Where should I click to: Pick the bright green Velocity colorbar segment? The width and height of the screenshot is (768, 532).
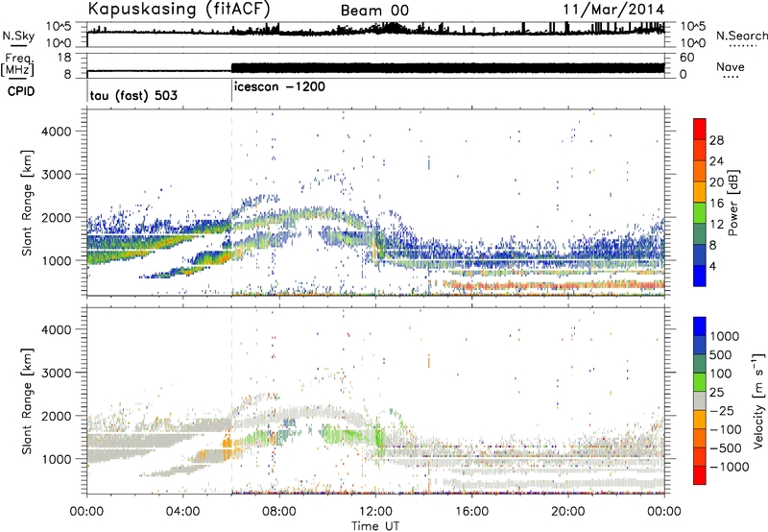[x=700, y=382]
